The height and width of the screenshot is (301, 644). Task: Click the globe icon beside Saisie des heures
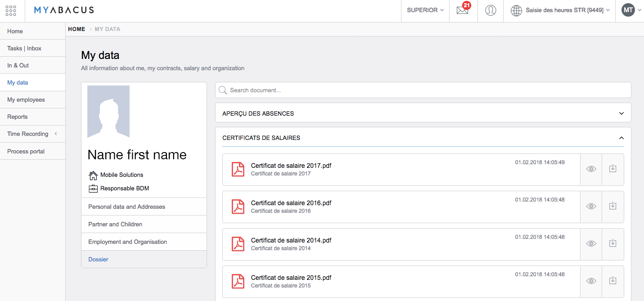tap(516, 10)
